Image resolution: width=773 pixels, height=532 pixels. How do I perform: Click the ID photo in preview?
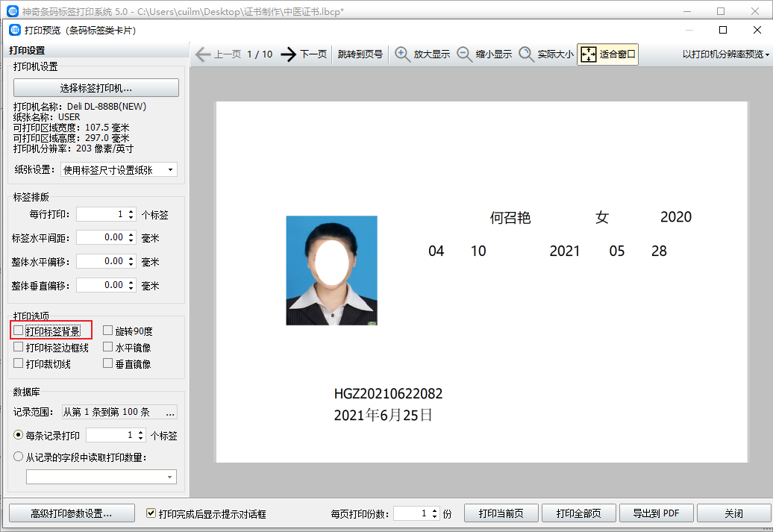[332, 270]
